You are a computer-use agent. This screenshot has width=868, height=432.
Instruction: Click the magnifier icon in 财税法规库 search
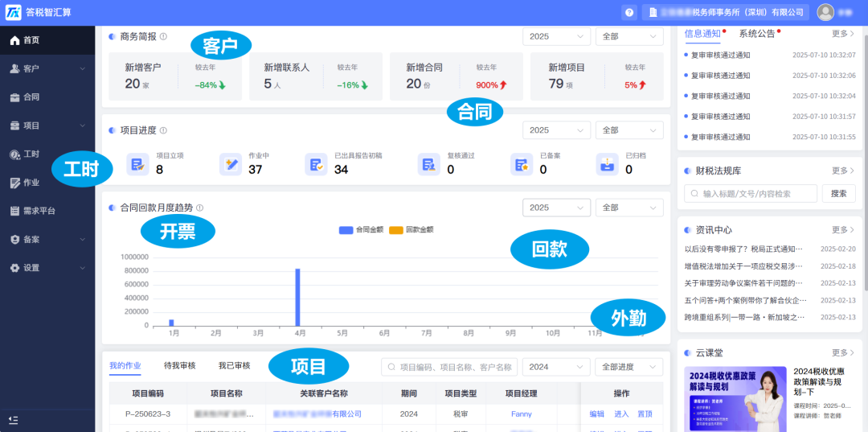click(x=694, y=194)
